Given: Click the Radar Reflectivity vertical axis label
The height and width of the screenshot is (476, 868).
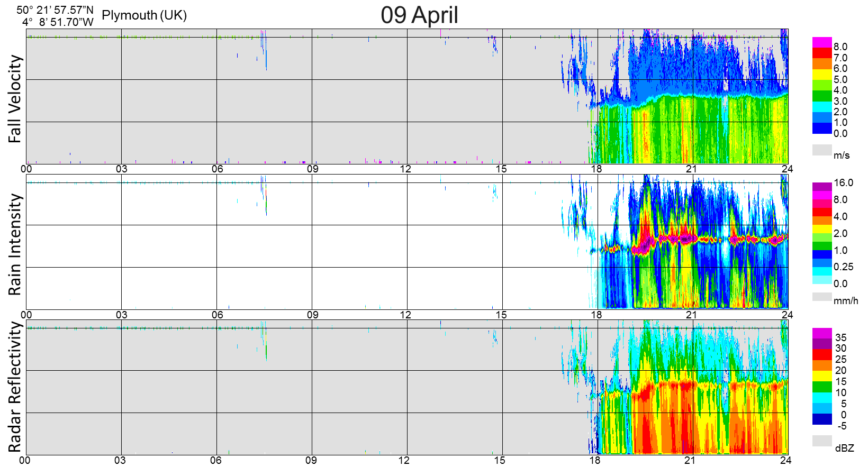Looking at the screenshot, I should pyautogui.click(x=15, y=387).
